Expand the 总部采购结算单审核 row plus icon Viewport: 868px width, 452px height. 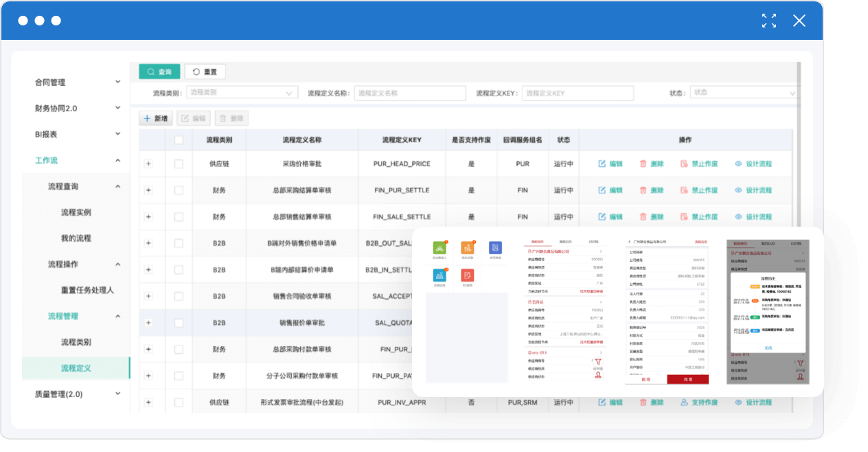click(148, 190)
